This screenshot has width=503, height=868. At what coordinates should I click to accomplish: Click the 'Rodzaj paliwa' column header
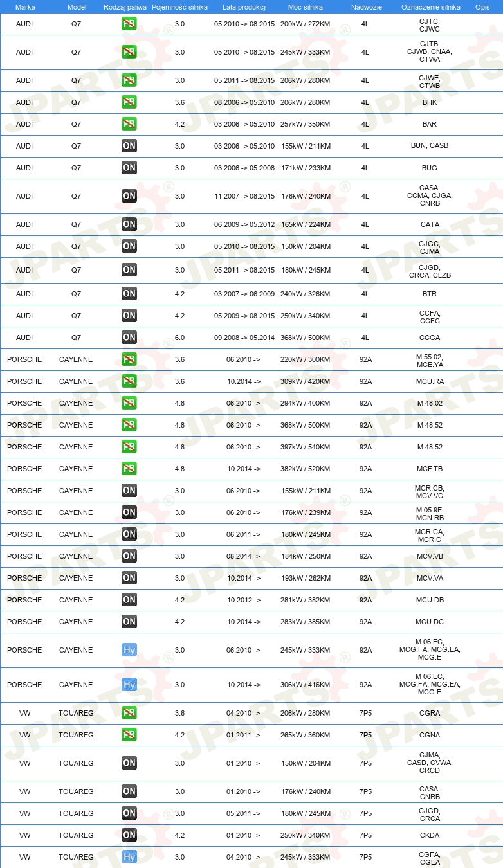coord(125,6)
